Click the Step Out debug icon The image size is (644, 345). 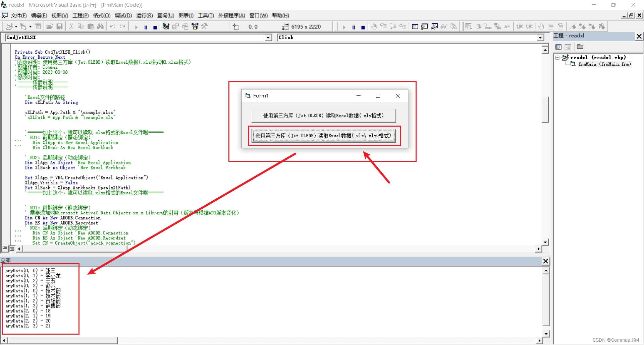(403, 26)
